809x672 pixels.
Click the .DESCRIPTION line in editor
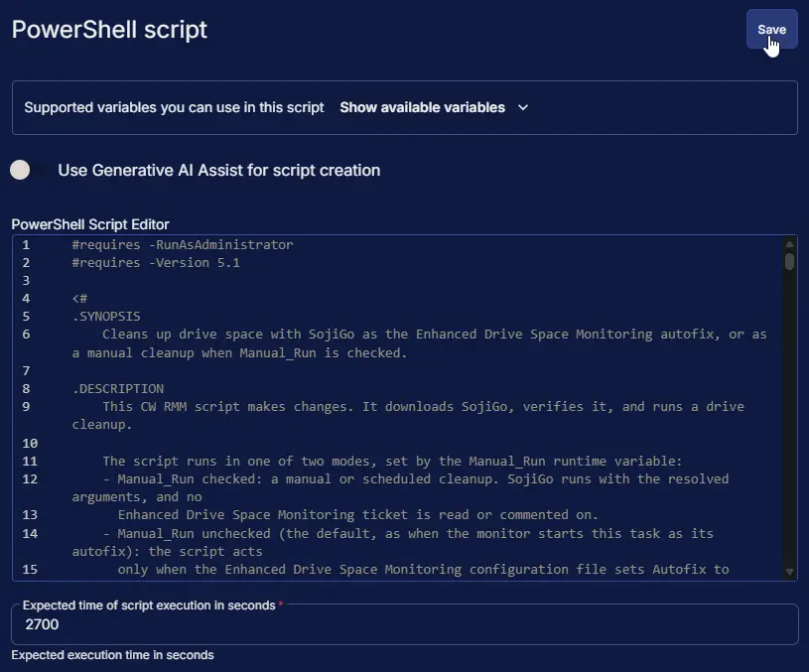pyautogui.click(x=118, y=389)
